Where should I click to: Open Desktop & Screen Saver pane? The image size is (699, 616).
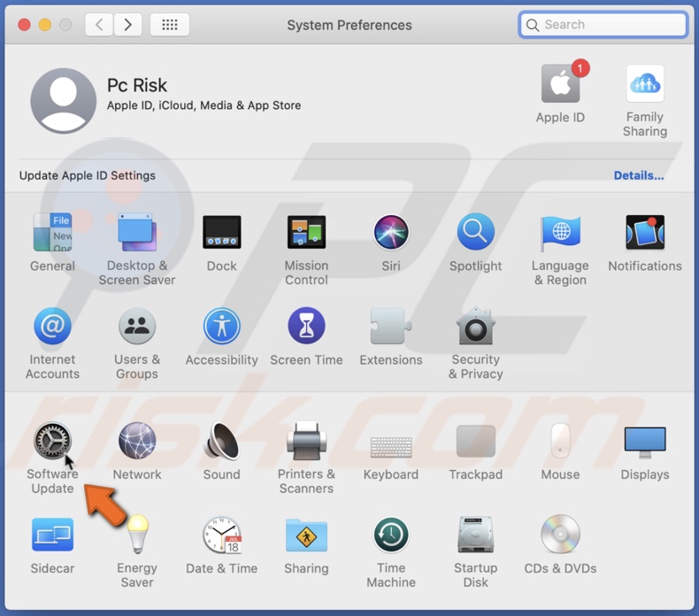click(x=137, y=233)
